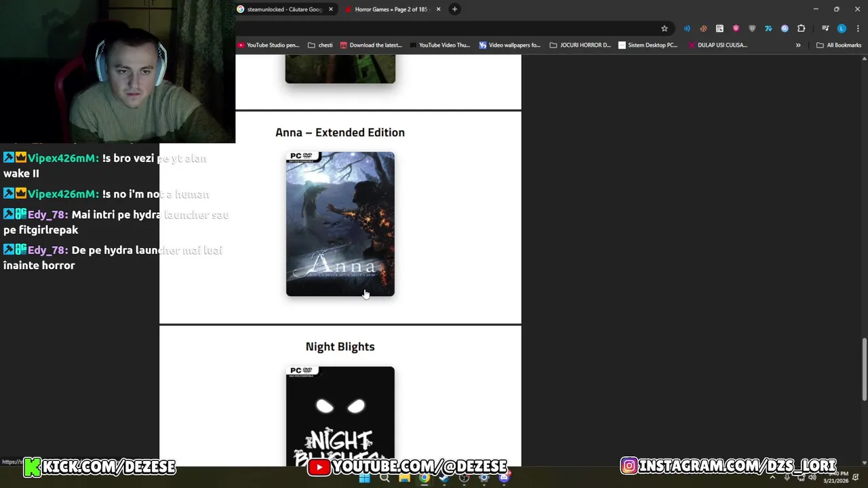This screenshot has width=868, height=488.
Task: Close the Horror Games tab
Action: point(438,9)
